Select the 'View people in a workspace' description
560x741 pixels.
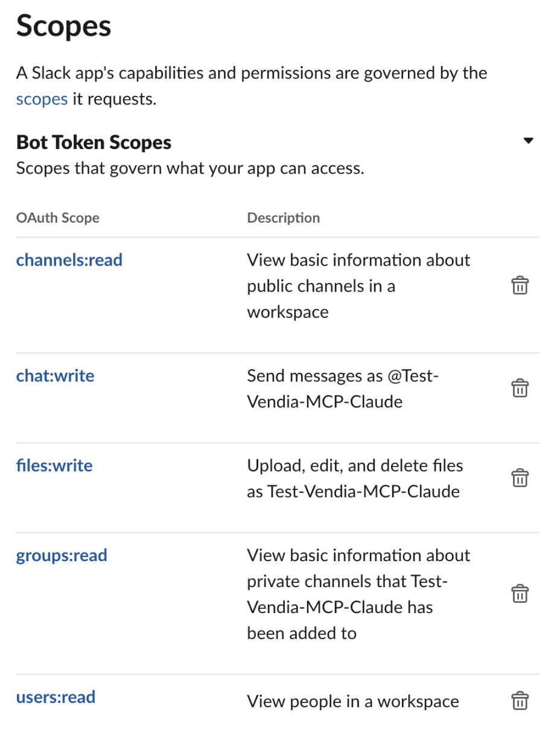[x=352, y=702]
